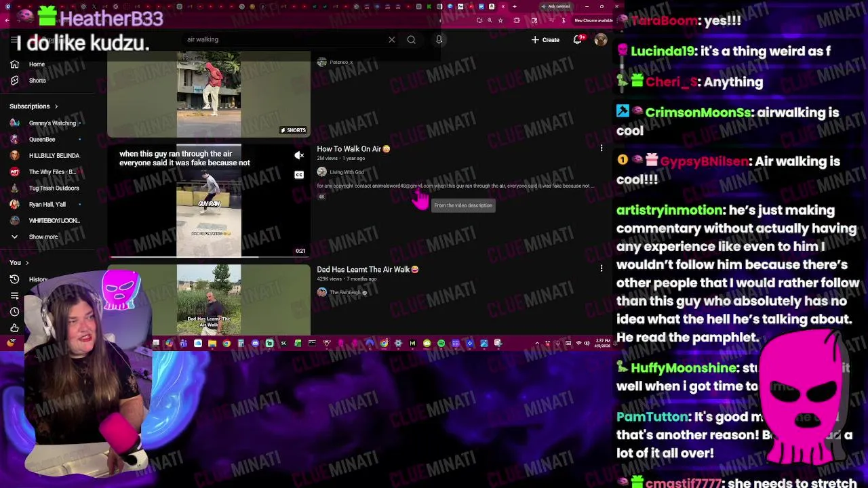Image resolution: width=868 pixels, height=488 pixels.
Task: Open the terminal taskbar icon
Action: pyautogui.click(x=312, y=344)
